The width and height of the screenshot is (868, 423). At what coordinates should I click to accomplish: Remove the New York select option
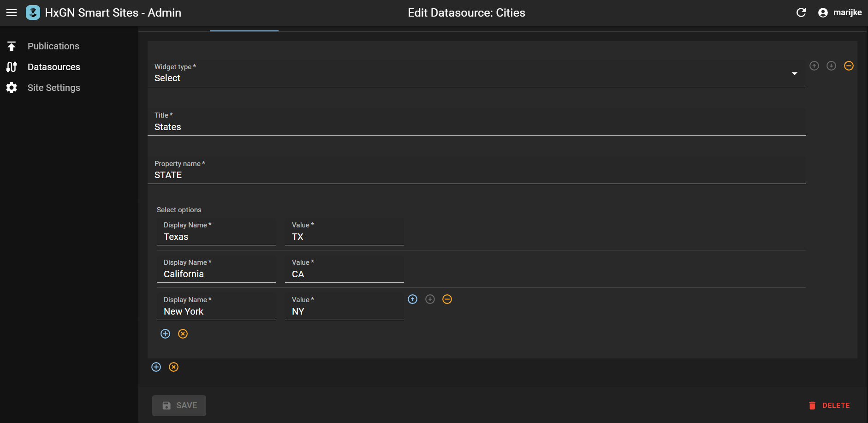pos(447,299)
